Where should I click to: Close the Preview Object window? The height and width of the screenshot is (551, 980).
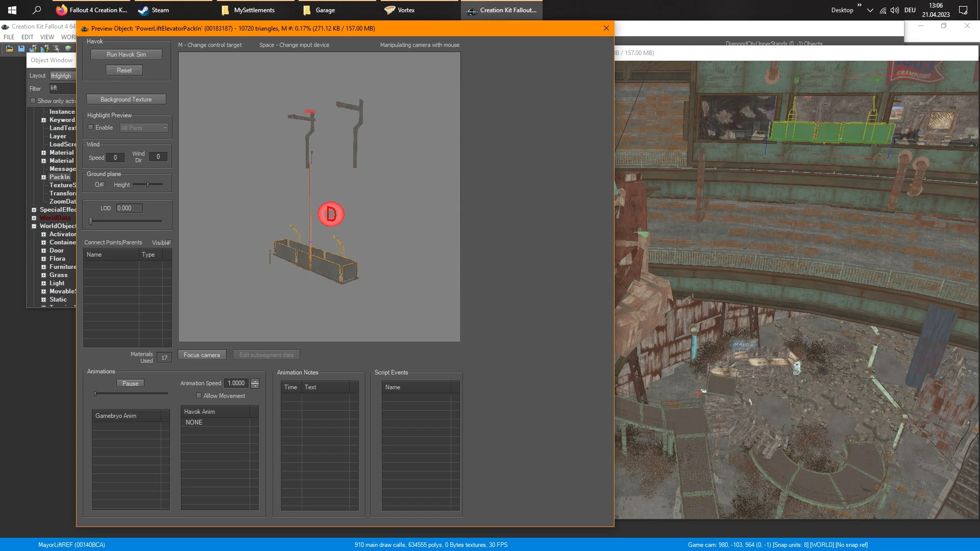[x=606, y=28]
